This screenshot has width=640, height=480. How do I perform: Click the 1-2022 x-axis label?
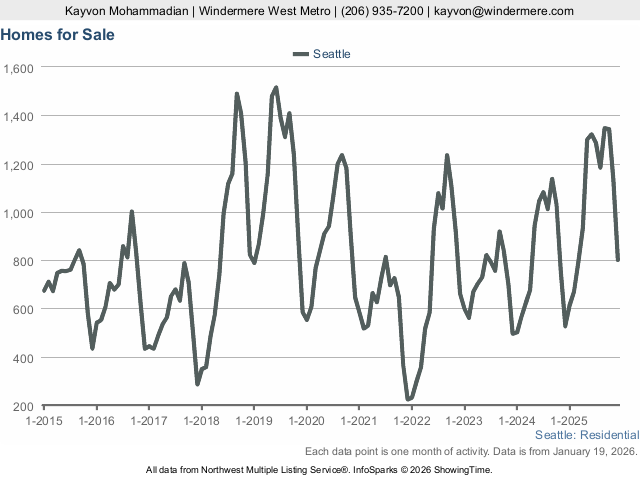tap(411, 421)
